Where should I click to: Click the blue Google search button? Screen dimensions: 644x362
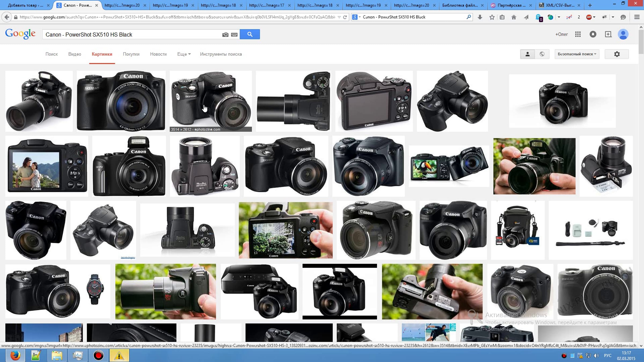250,34
